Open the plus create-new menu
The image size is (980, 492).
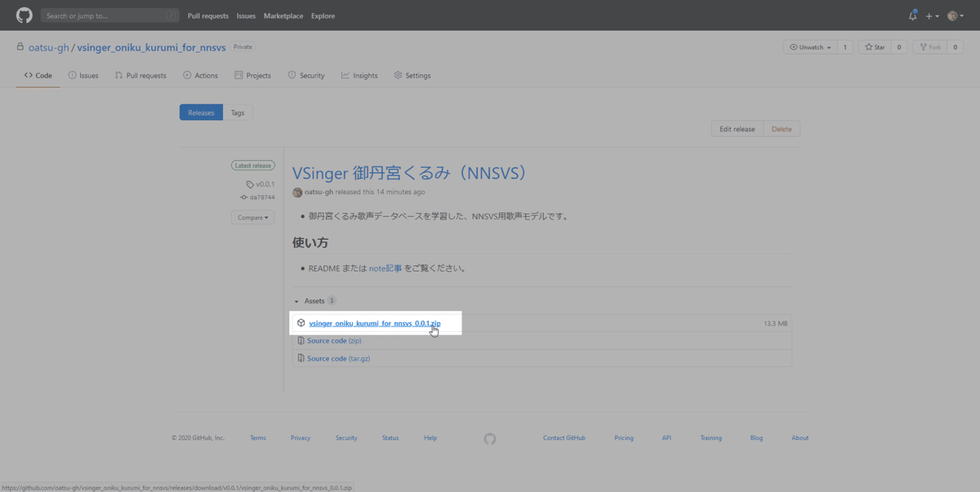pyautogui.click(x=932, y=16)
